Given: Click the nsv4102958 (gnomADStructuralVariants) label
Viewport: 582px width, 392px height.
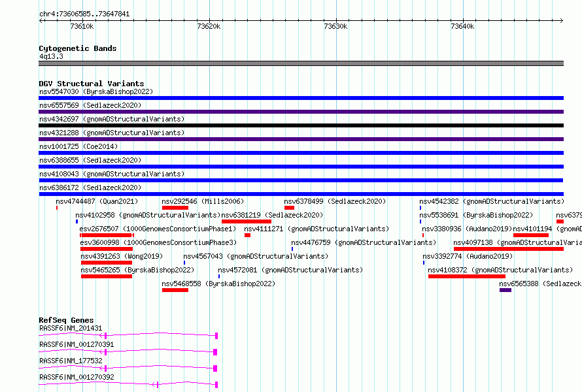Looking at the screenshot, I should click(148, 215).
